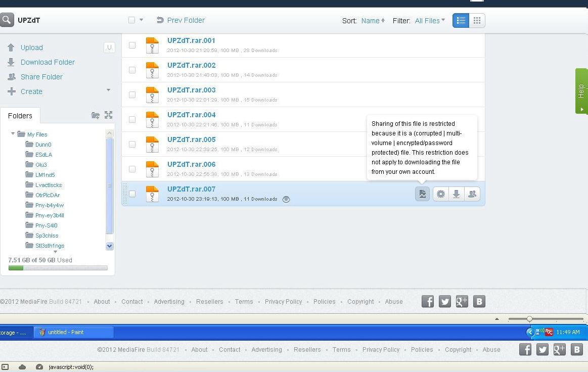Click Google+ icon in footer above the taskbar

462,301
